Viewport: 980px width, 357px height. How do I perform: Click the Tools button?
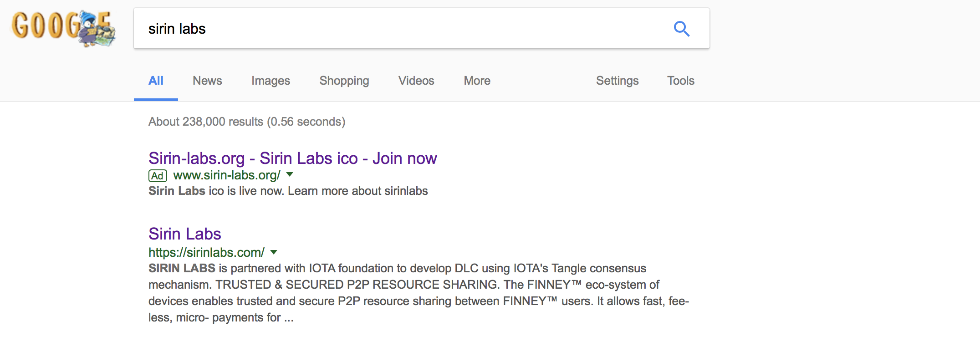(680, 81)
